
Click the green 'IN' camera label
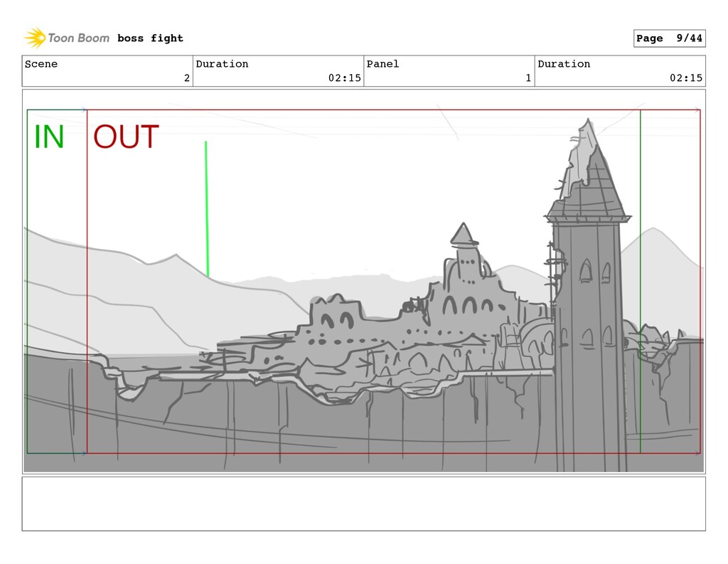[49, 137]
